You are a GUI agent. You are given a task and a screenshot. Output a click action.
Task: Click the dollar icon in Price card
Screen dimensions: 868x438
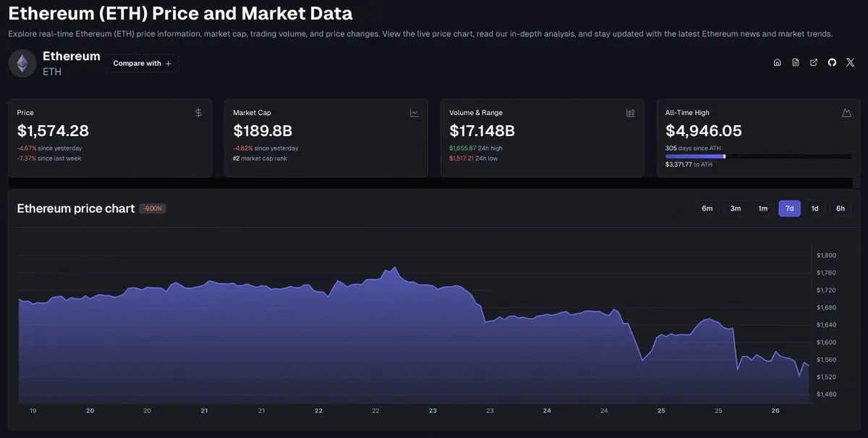[199, 113]
